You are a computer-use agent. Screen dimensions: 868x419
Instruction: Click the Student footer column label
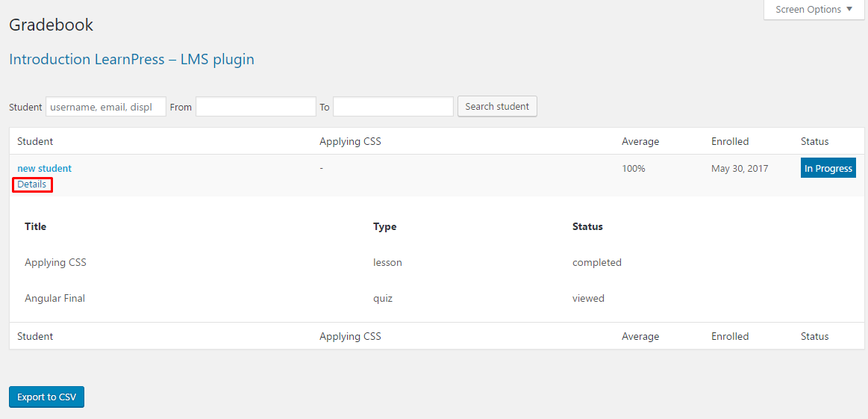tap(35, 336)
